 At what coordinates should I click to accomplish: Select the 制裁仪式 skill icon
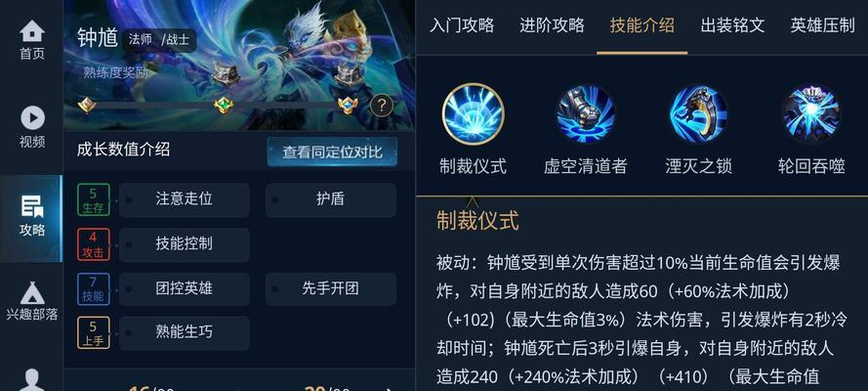pos(473,114)
